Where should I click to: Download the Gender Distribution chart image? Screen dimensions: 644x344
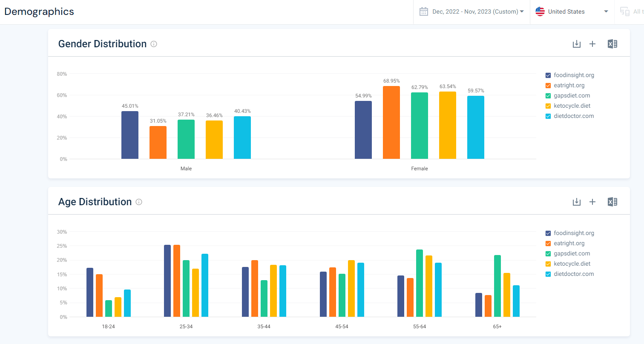(577, 44)
